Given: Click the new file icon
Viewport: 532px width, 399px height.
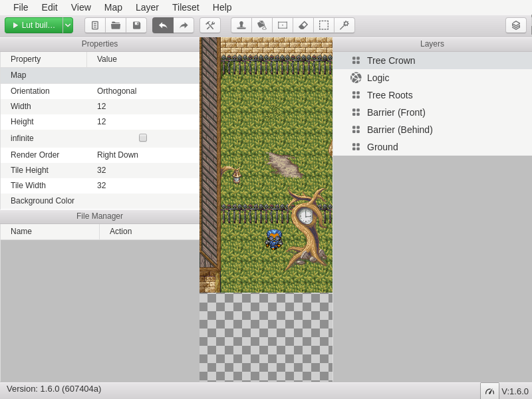Looking at the screenshot, I should (95, 25).
